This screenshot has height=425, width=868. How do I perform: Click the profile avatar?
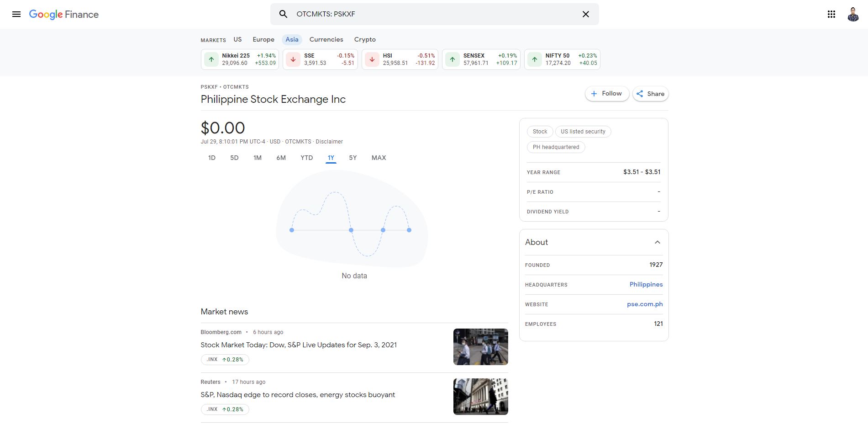pyautogui.click(x=852, y=14)
